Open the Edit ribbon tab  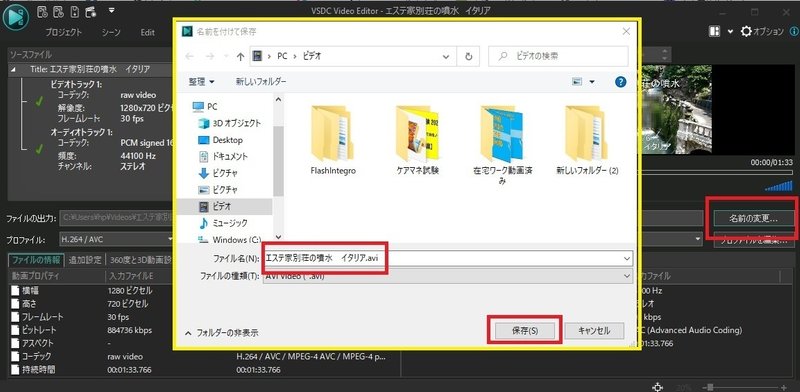click(147, 32)
